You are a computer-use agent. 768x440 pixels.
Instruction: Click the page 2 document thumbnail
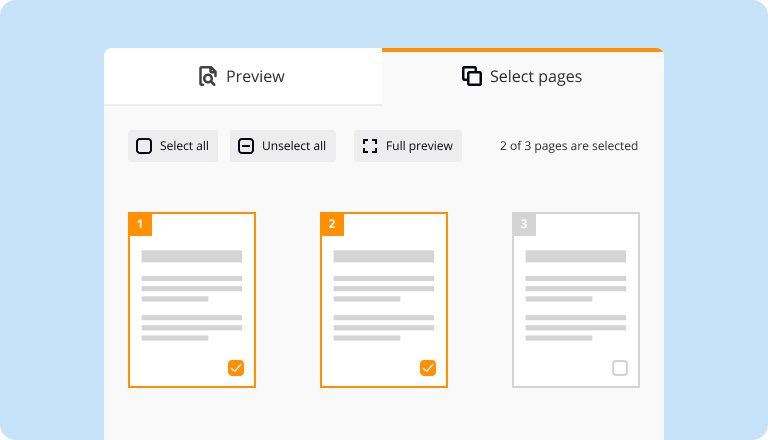(383, 300)
